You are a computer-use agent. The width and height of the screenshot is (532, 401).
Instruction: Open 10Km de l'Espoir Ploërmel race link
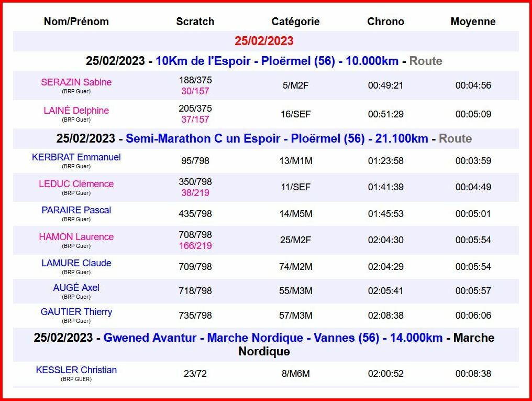[x=276, y=61]
